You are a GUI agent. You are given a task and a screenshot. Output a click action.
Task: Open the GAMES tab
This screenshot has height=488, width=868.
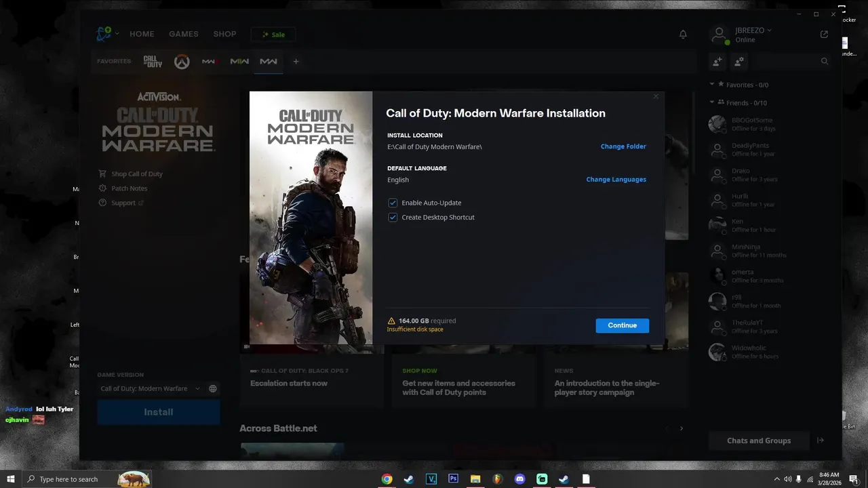tap(184, 34)
